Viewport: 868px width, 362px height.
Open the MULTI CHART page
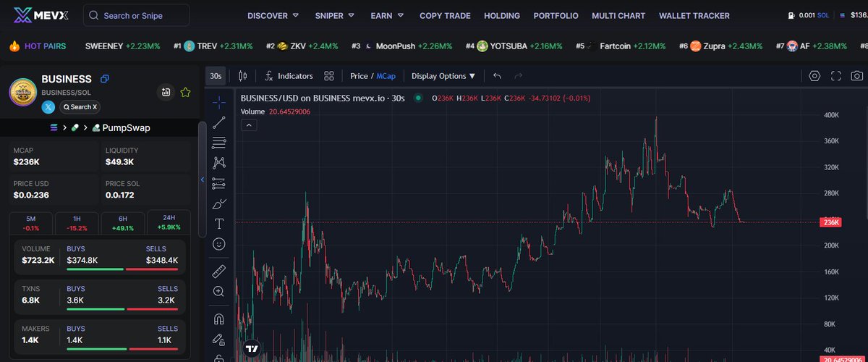pyautogui.click(x=618, y=15)
